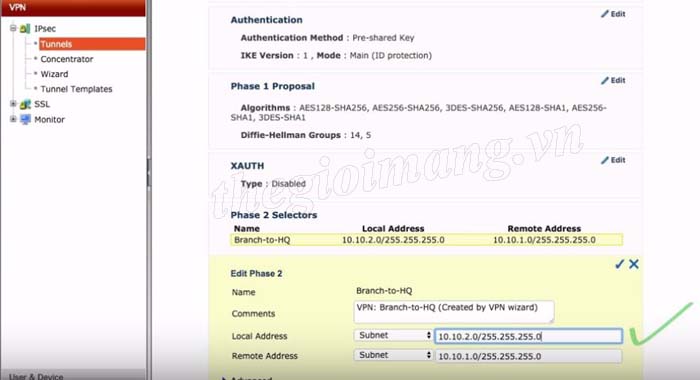Expand the Monitor tree node
Screen dimensions: 700x380
(x=13, y=119)
